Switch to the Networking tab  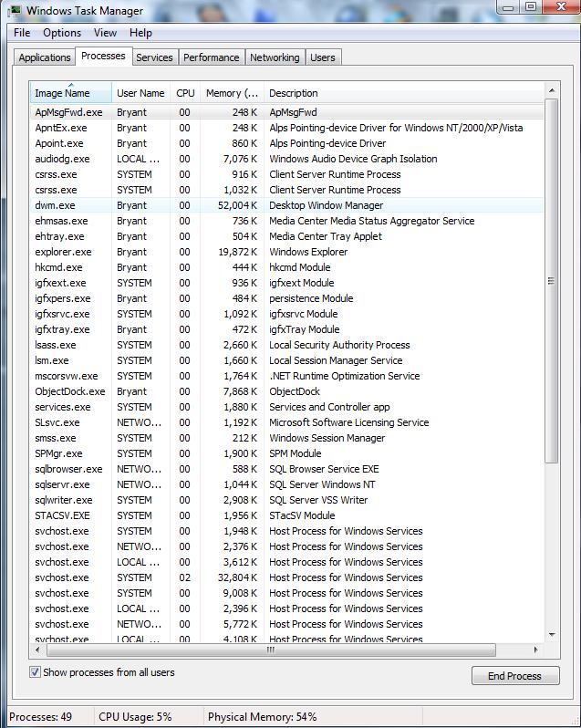pos(275,57)
